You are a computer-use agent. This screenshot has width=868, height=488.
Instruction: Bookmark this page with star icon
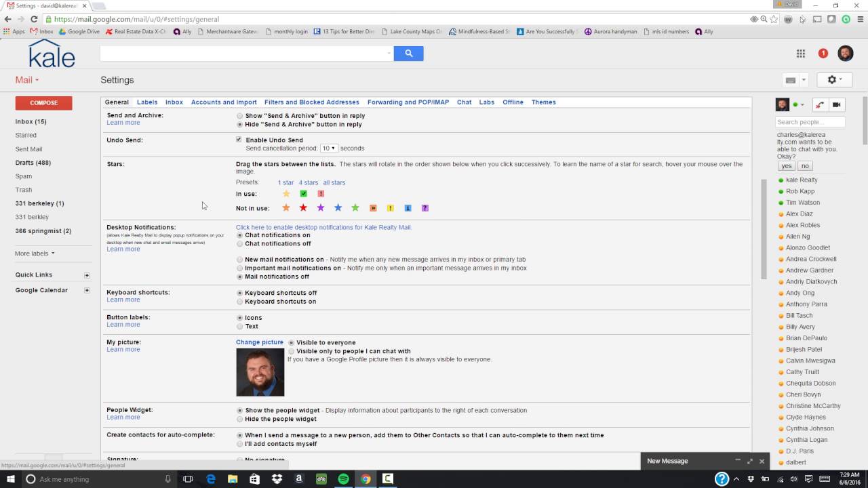(774, 19)
